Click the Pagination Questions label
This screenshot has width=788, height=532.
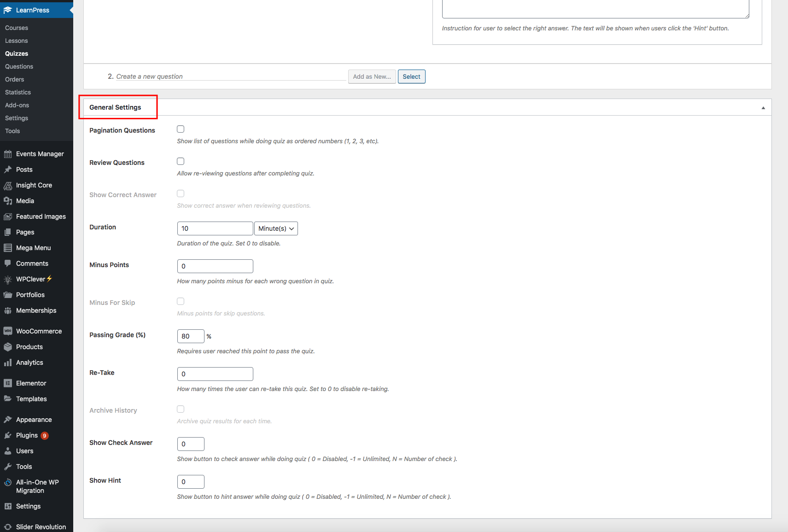(122, 130)
